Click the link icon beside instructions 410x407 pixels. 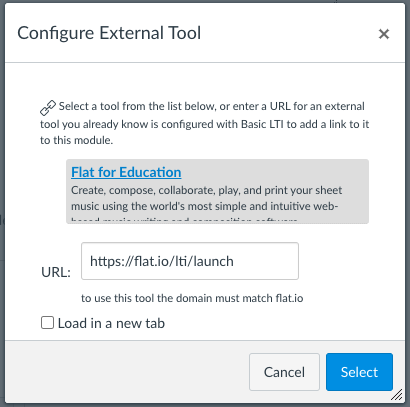(48, 108)
